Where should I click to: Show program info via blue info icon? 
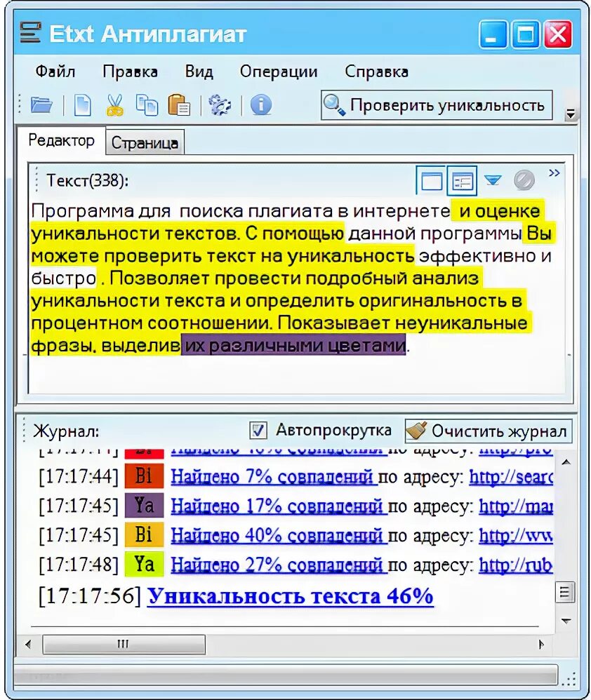coord(261,105)
